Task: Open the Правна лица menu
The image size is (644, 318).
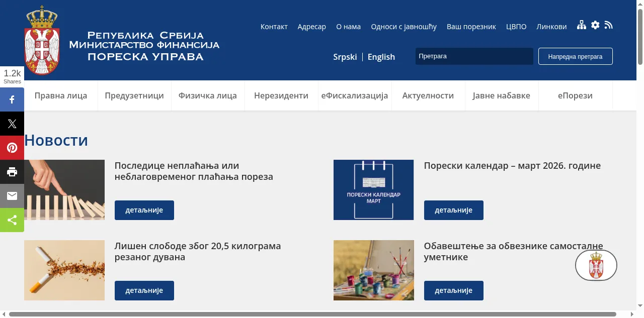Action: 61,95
